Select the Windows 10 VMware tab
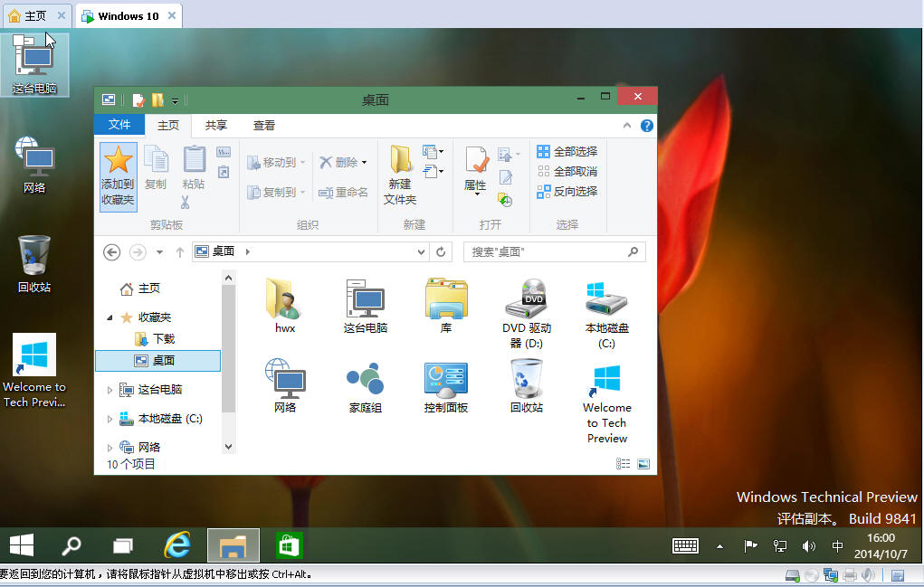 click(129, 16)
